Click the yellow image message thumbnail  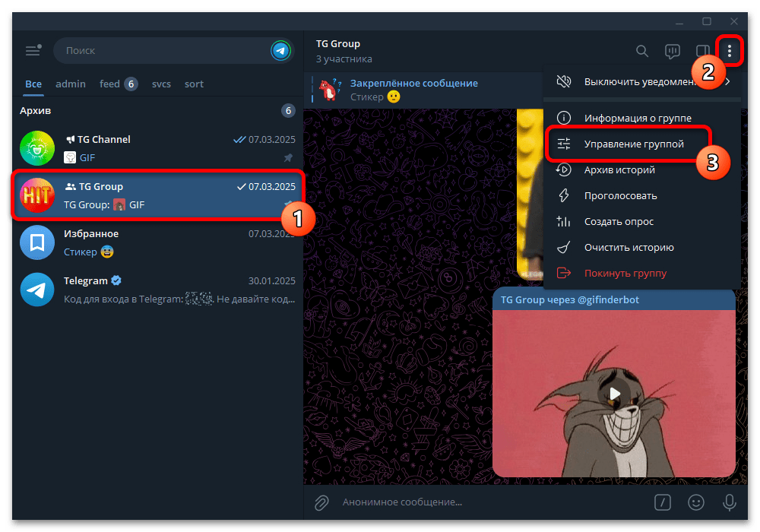tap(530, 194)
